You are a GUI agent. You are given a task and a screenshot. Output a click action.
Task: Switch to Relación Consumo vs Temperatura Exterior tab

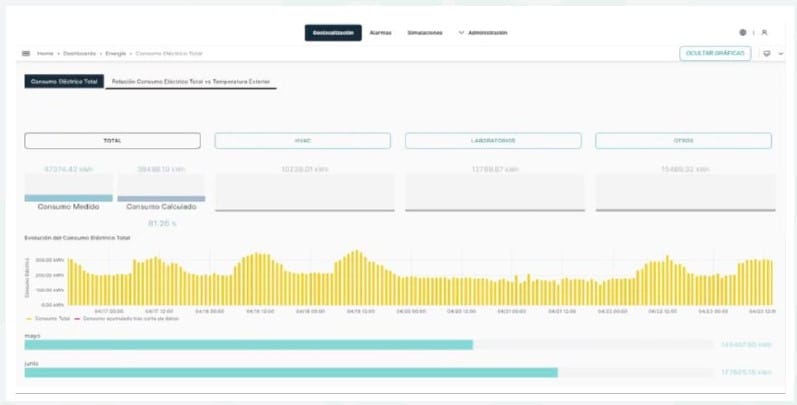(191, 81)
